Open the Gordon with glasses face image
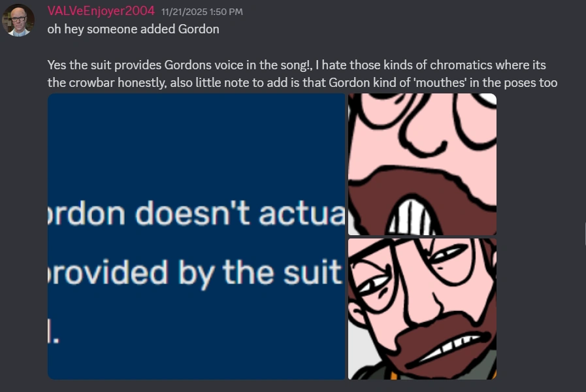This screenshot has width=586, height=392. [x=422, y=309]
